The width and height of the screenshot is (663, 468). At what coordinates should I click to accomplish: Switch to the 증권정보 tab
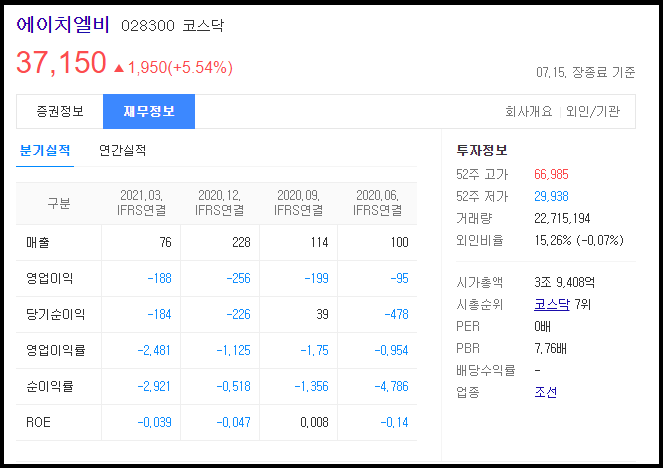[60, 112]
